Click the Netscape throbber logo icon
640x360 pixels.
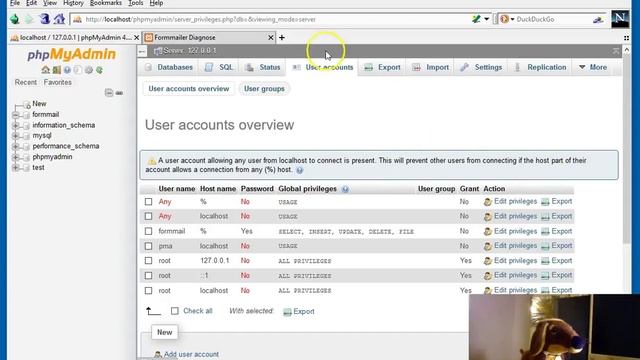click(620, 19)
